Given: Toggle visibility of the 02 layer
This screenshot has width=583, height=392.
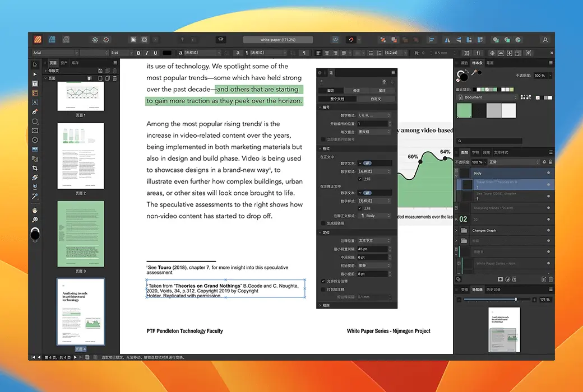Looking at the screenshot, I should (548, 219).
